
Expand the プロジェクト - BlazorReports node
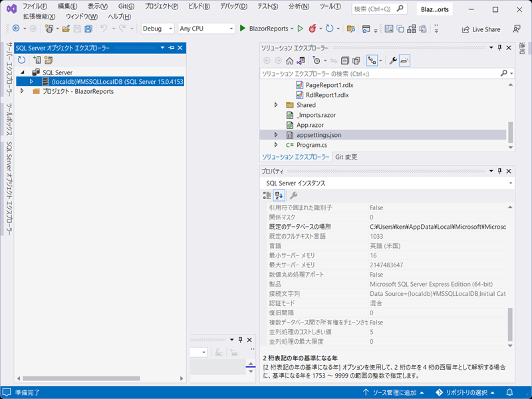(x=22, y=91)
